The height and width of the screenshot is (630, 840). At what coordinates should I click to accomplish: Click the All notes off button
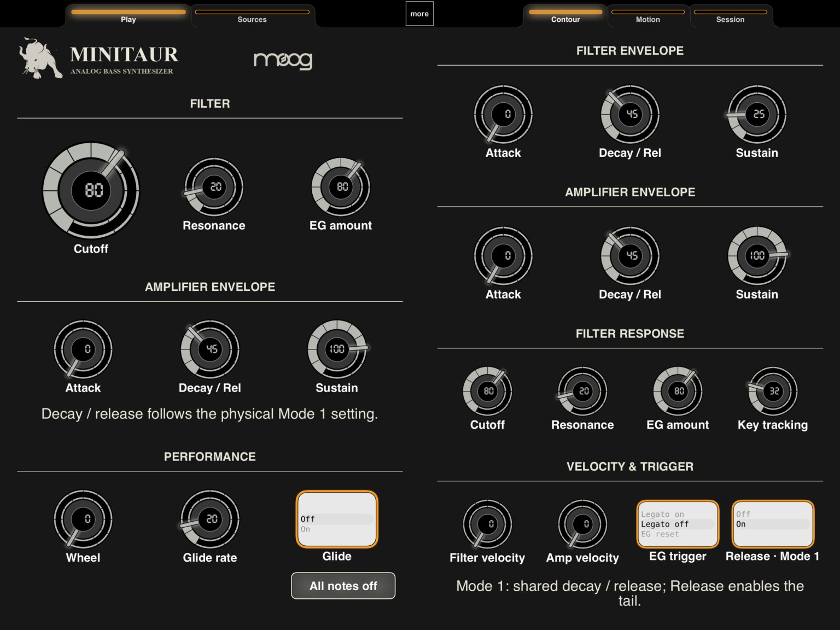click(x=343, y=586)
